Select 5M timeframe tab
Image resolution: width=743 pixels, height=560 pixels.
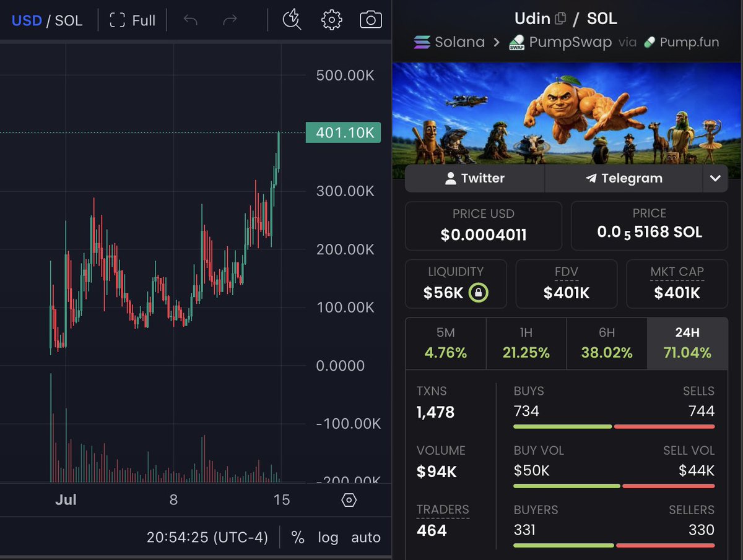pos(446,343)
